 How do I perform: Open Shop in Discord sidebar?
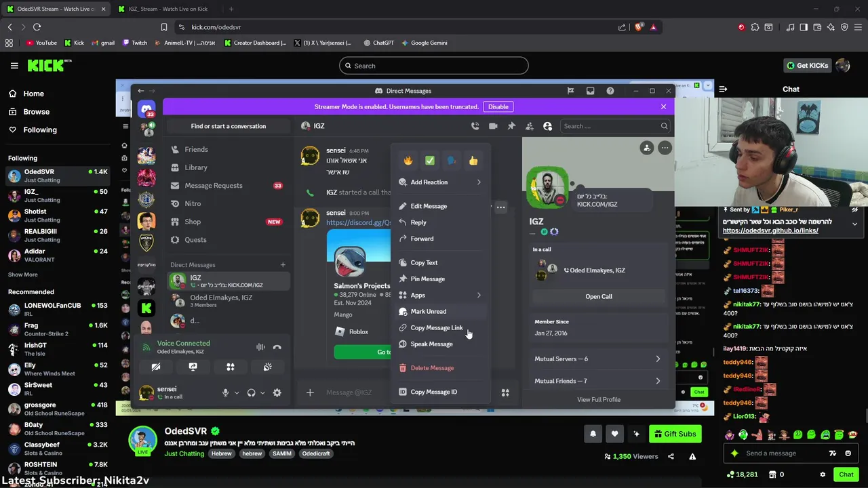pyautogui.click(x=229, y=222)
